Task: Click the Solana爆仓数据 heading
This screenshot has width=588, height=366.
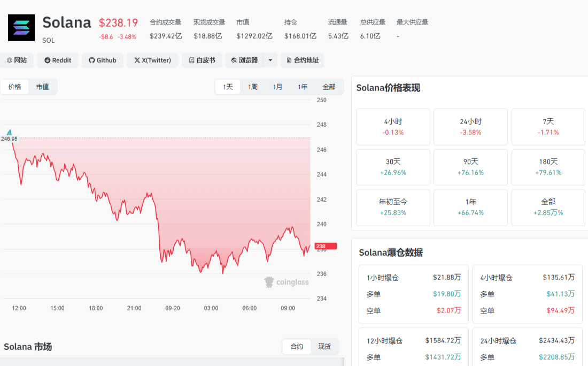Action: (391, 252)
